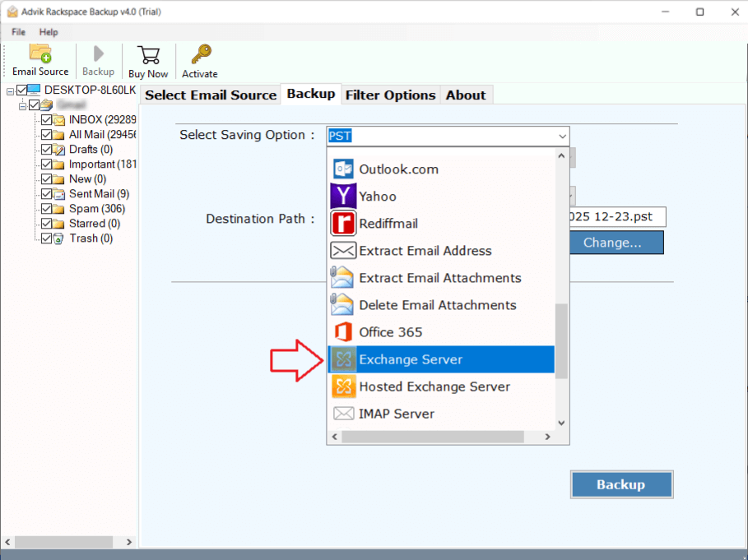Click the Hosted Exchange Server icon
Image resolution: width=748 pixels, height=560 pixels.
[343, 386]
